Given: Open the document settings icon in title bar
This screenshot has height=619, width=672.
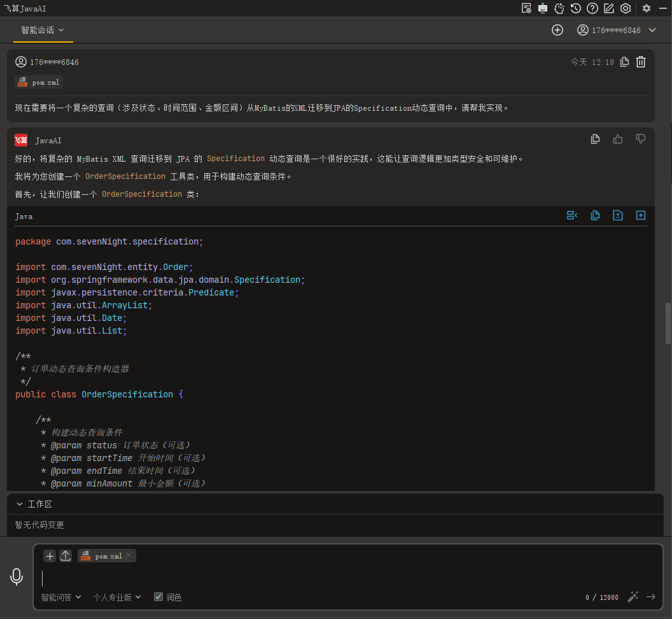Looking at the screenshot, I should click(526, 8).
